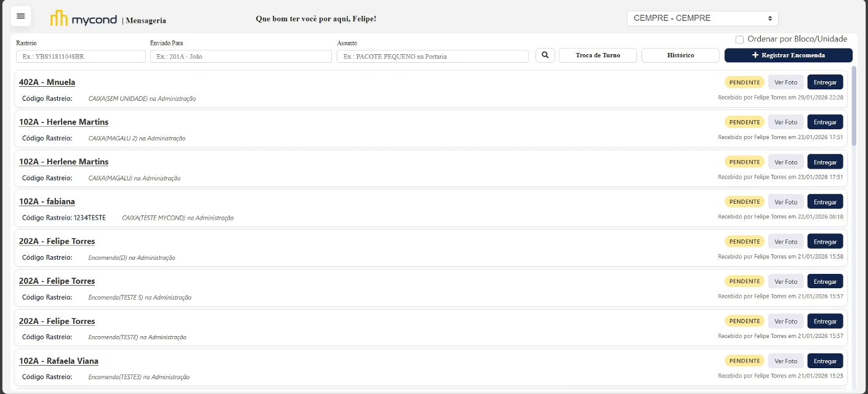
Task: Open the CEMPRE - CEMPRE condominium dropdown
Action: point(702,18)
